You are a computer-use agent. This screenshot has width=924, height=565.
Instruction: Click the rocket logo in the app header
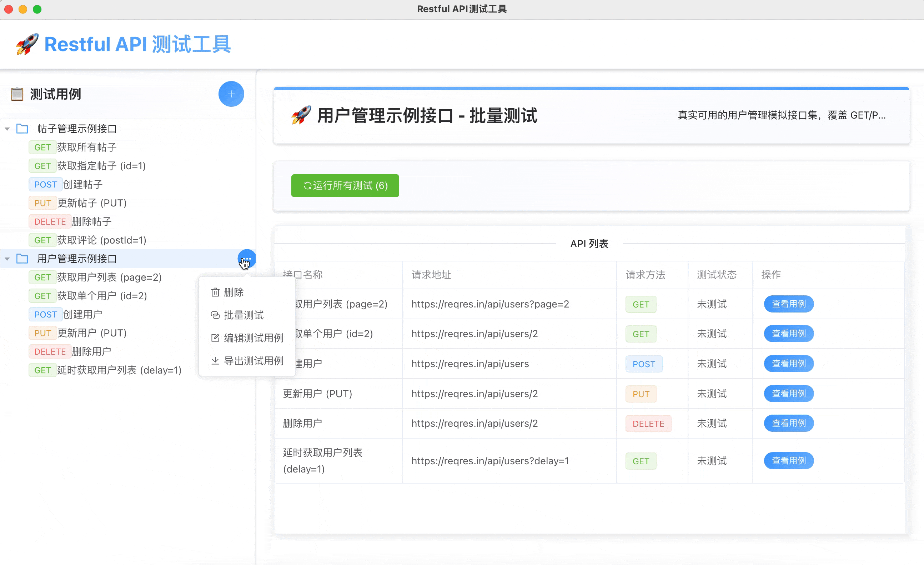coord(26,44)
